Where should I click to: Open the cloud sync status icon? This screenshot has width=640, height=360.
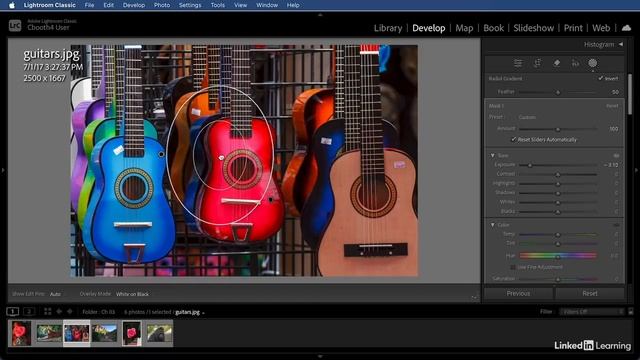click(x=626, y=28)
